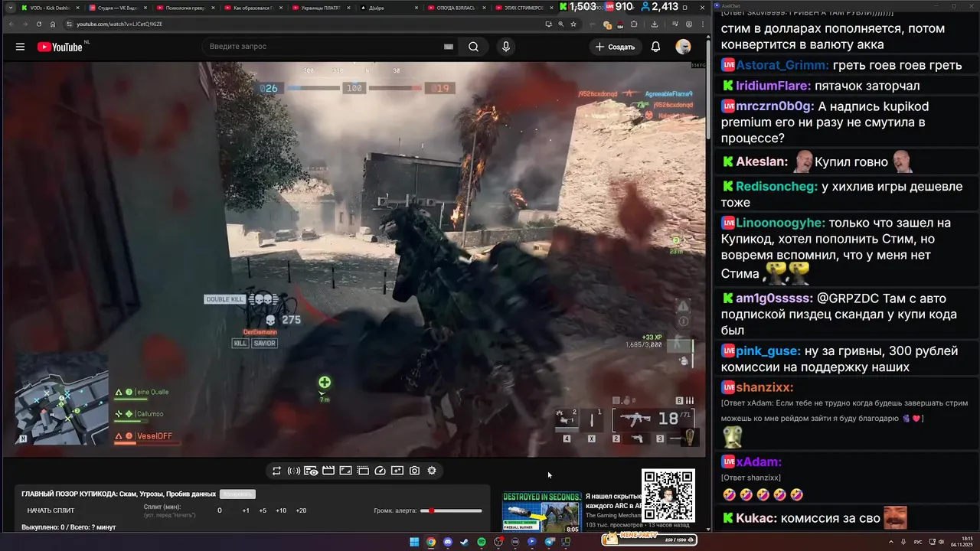Open the DESTROYED IN SECONDS recommended video thumbnail
Image resolution: width=980 pixels, height=551 pixels.
541,513
